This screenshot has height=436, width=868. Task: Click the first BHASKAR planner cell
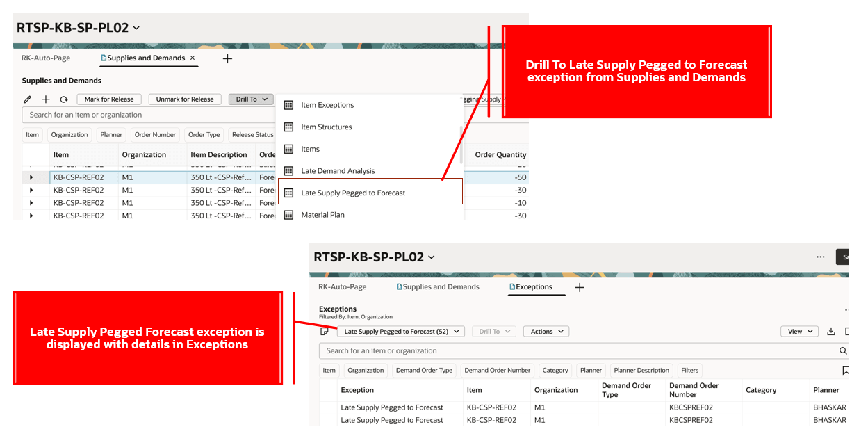tap(830, 407)
